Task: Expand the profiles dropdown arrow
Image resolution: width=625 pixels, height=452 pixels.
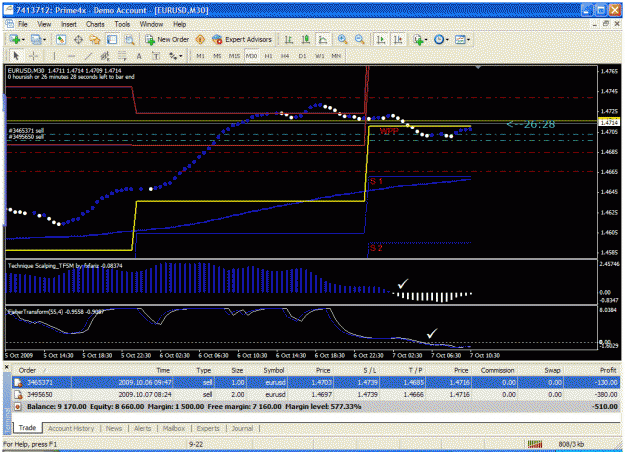Action: [45, 39]
